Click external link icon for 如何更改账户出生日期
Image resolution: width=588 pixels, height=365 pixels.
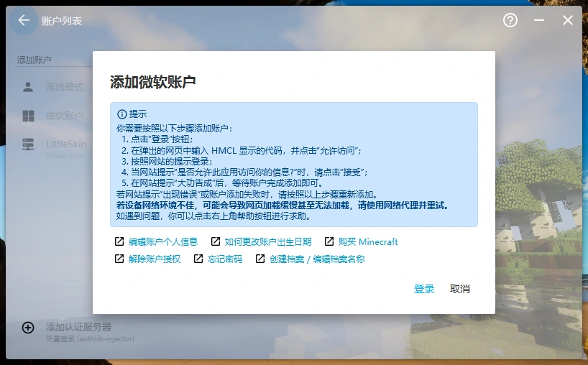[214, 241]
